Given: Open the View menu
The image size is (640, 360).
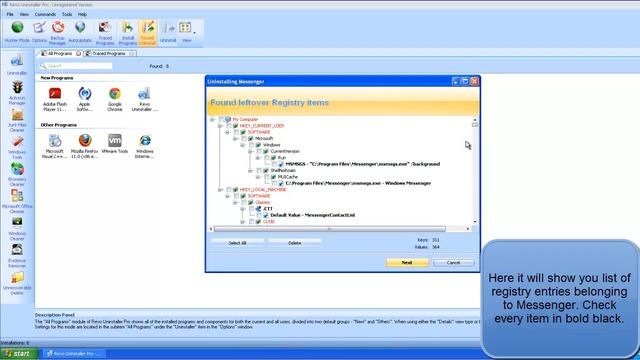Looking at the screenshot, I should (x=24, y=14).
